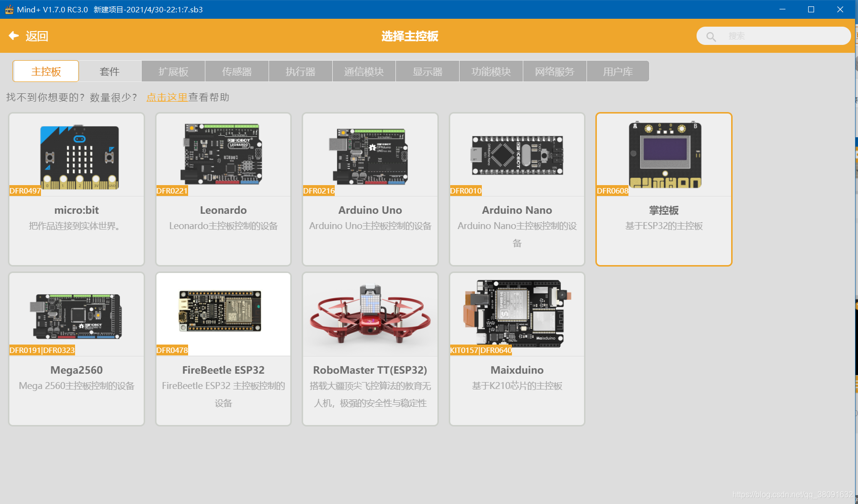Click the DFR0221 product tag

(x=172, y=191)
